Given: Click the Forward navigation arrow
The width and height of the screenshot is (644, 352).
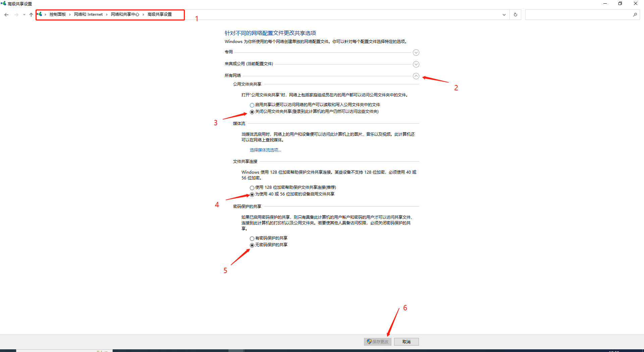Looking at the screenshot, I should [16, 14].
